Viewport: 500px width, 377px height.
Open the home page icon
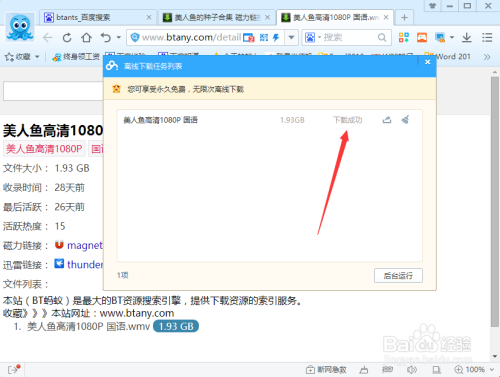tap(86, 37)
